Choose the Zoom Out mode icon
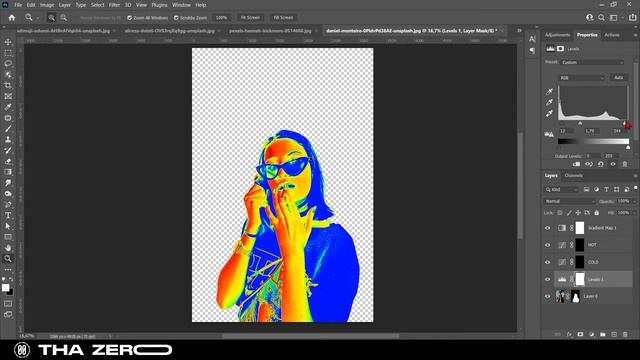 pos(64,18)
